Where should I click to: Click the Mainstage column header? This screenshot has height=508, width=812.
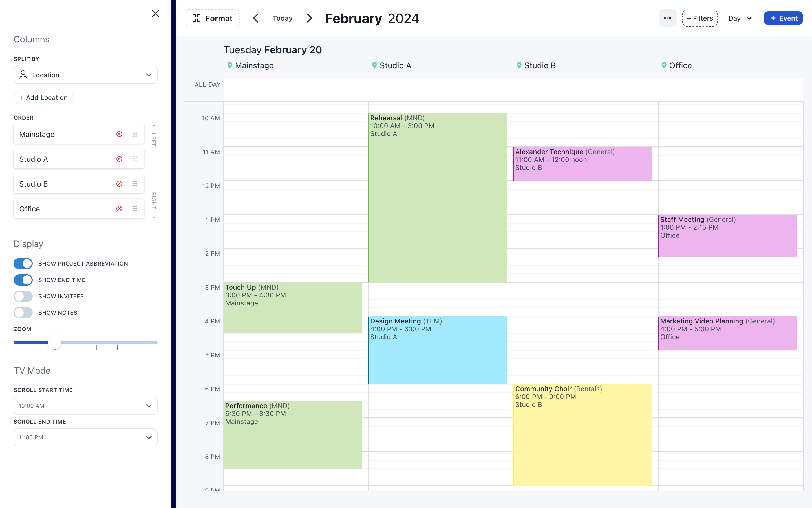click(x=254, y=65)
